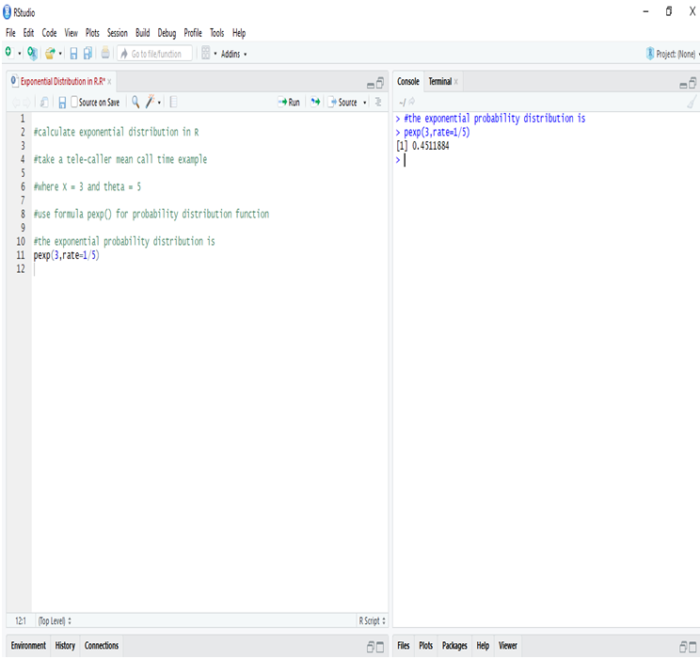Save the current script with the editor disk icon
This screenshot has width=700, height=659.
point(62,102)
